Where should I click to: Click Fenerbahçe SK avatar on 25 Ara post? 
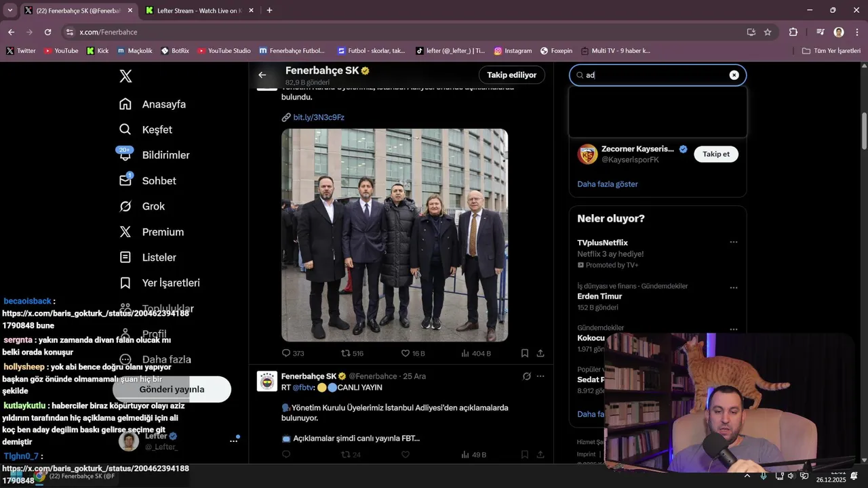coord(267,381)
